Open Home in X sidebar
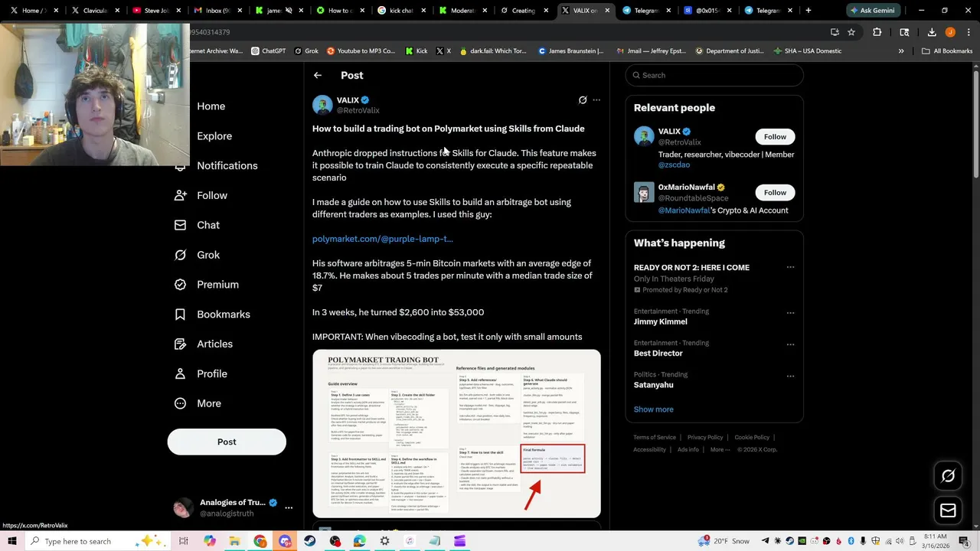The height and width of the screenshot is (551, 980). coord(211,106)
